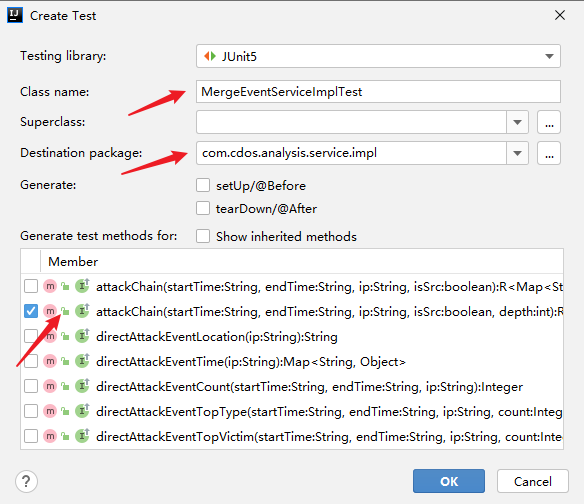Click interface icon of first attackChain row
584x504 pixels.
point(82,286)
